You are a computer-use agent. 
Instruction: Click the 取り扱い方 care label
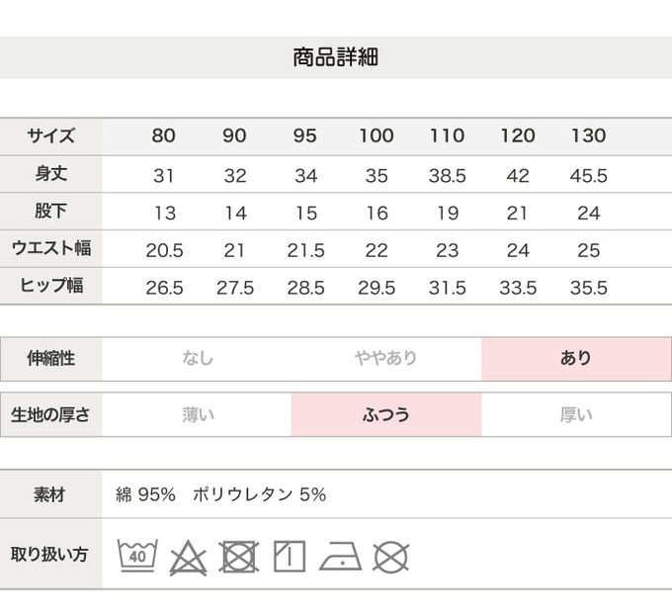pyautogui.click(x=50, y=555)
